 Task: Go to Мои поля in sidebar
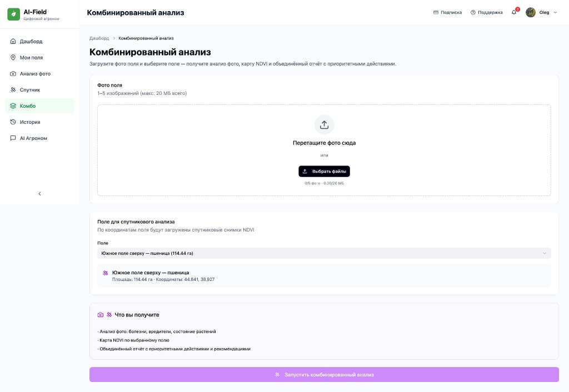(31, 58)
